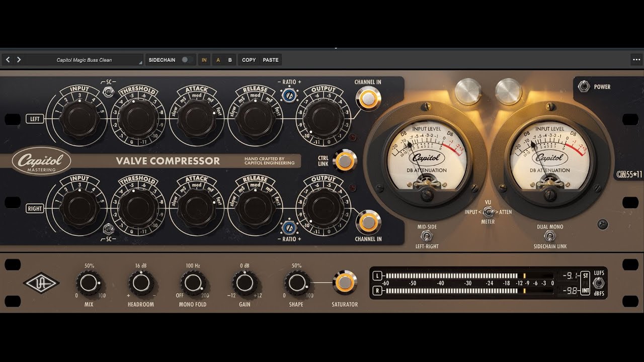Click the left channel OUTPUT knob
The image size is (644, 362).
tap(324, 118)
